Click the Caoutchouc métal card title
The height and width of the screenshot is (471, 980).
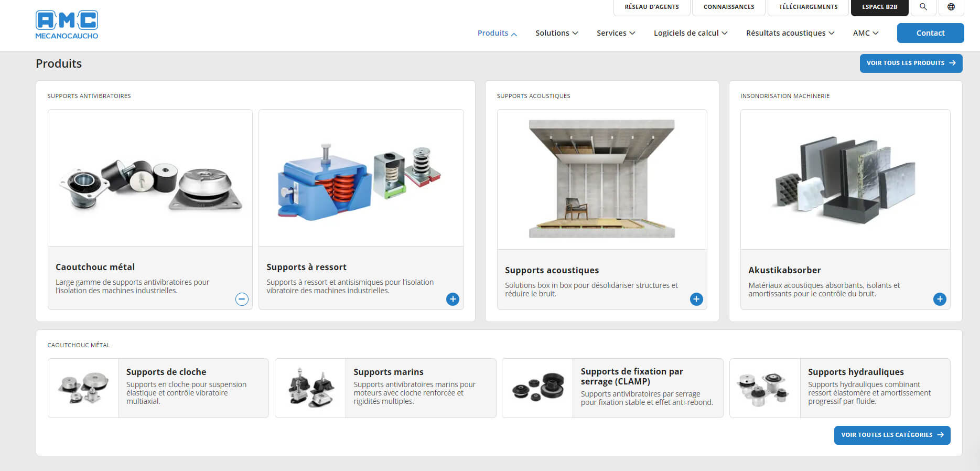[95, 267]
